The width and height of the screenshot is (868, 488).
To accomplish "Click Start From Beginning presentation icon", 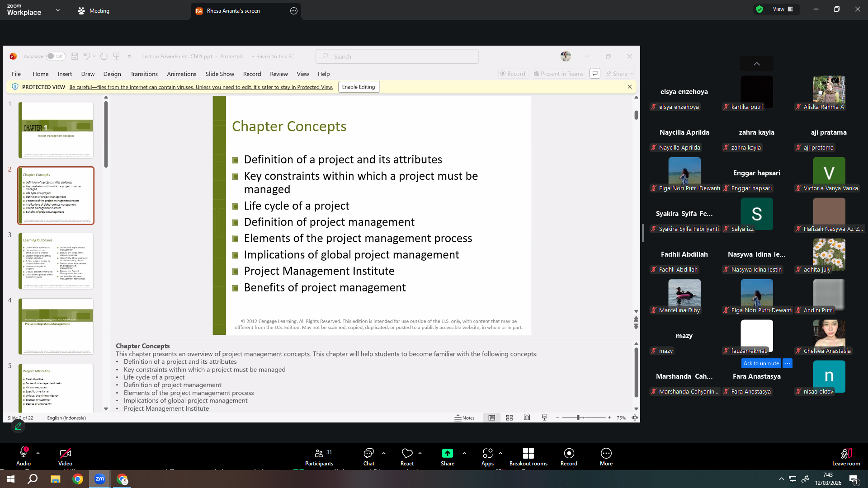I will coord(116,56).
